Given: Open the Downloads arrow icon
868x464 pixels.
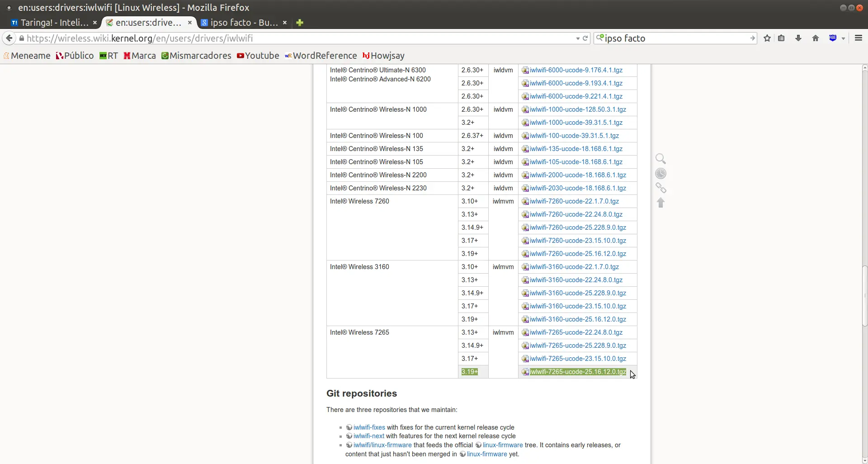Looking at the screenshot, I should (798, 38).
